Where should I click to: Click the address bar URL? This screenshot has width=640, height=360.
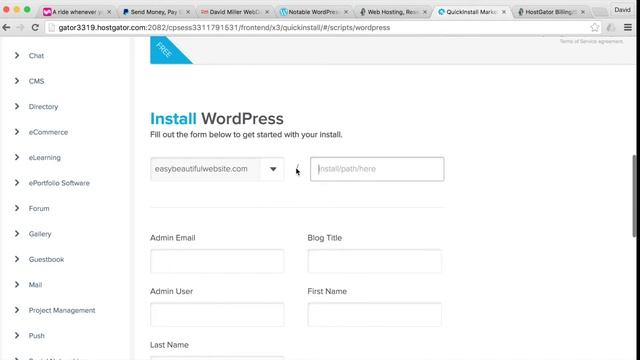point(224,27)
